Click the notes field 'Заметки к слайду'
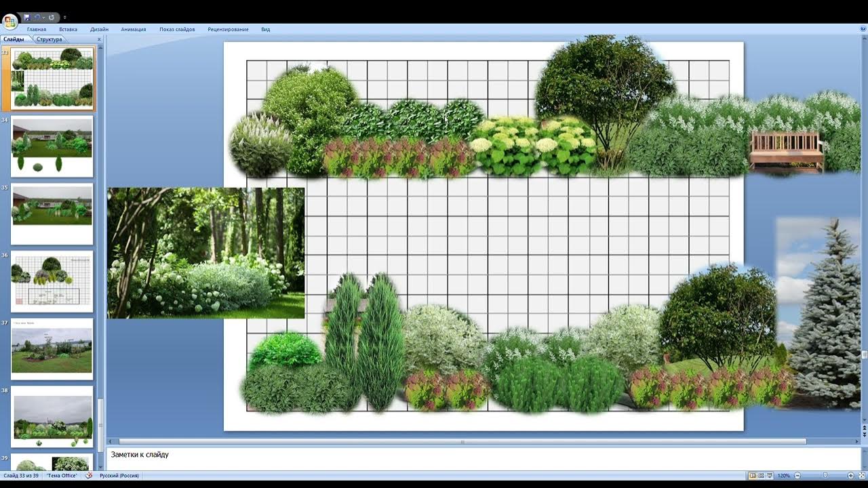The height and width of the screenshot is (488, 868). tap(484, 458)
